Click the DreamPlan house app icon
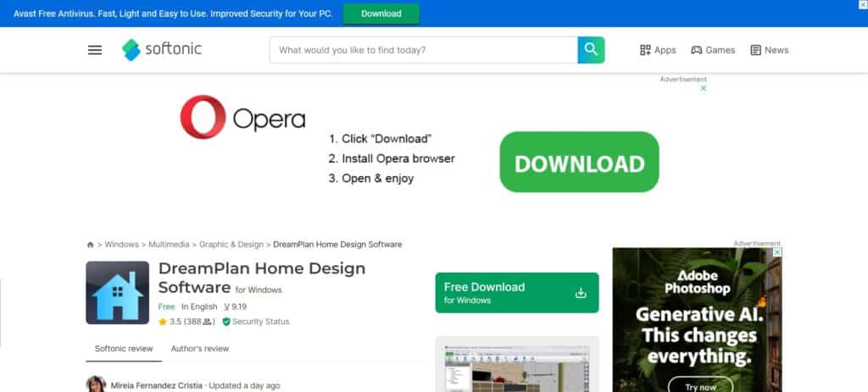Image resolution: width=868 pixels, height=392 pixels. point(117,292)
